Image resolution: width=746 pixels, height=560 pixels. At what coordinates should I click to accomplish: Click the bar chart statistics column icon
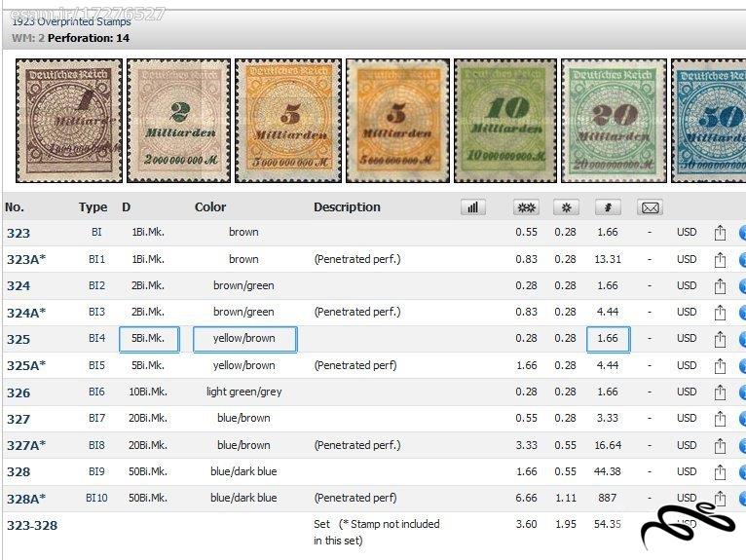coord(473,207)
